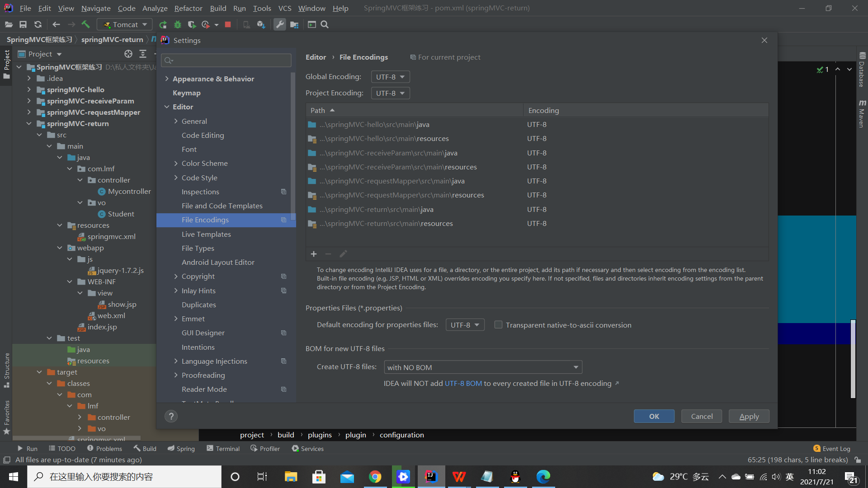Click the Open folder toolbar icon
Image resolution: width=868 pixels, height=488 pixels.
9,24
